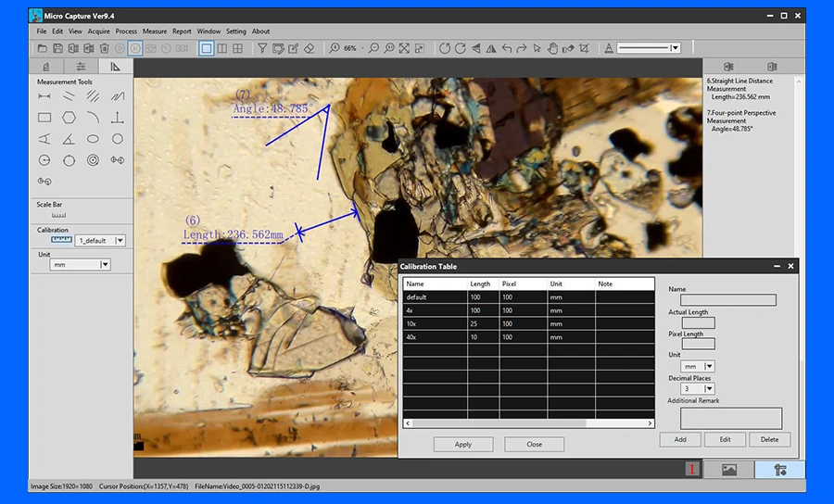This screenshot has width=834, height=504.
Task: Select the rectangle measurement tool
Action: [x=44, y=118]
